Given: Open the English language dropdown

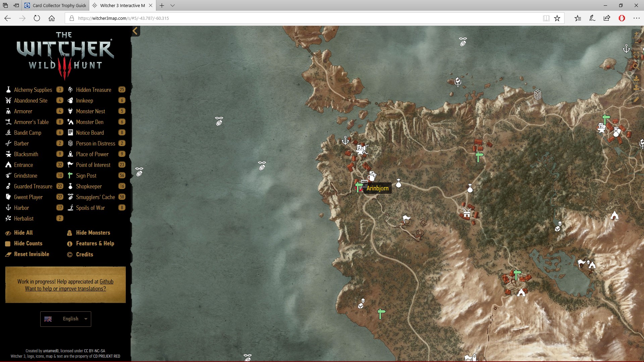Looking at the screenshot, I should pos(66,319).
